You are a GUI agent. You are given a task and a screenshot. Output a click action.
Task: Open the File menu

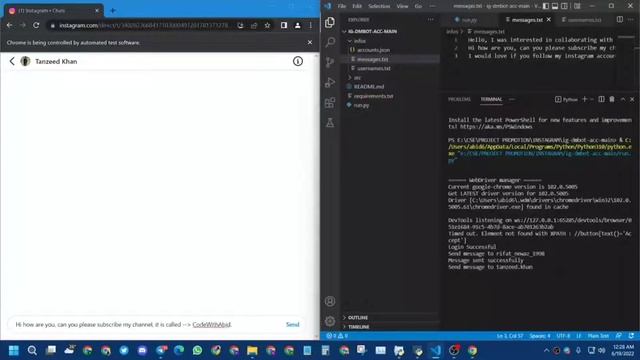click(x=342, y=6)
